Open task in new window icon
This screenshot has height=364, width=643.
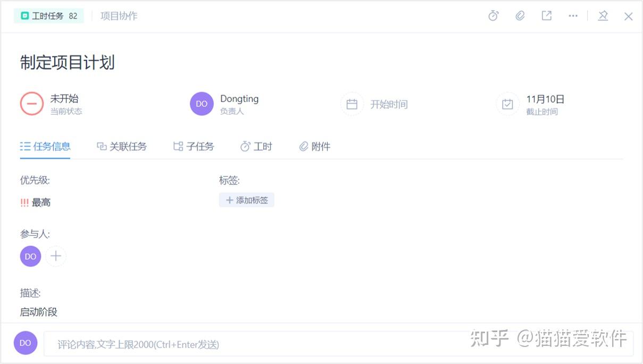pos(547,16)
